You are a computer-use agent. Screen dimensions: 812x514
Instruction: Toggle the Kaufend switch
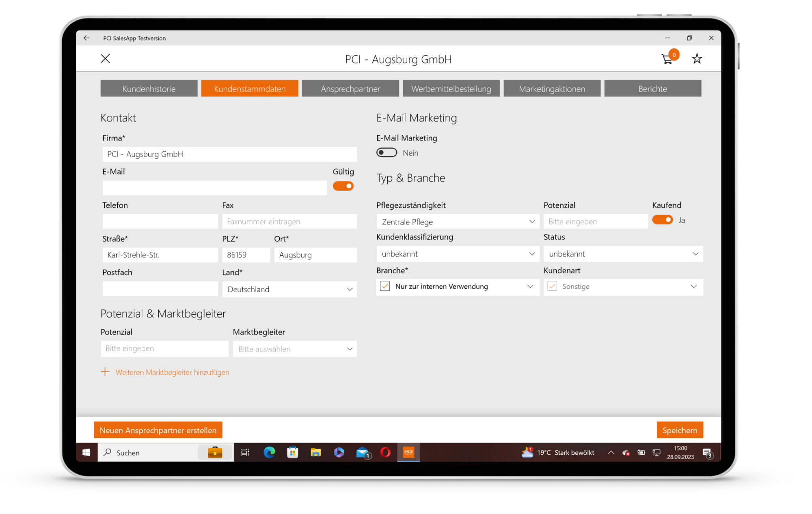(x=663, y=220)
